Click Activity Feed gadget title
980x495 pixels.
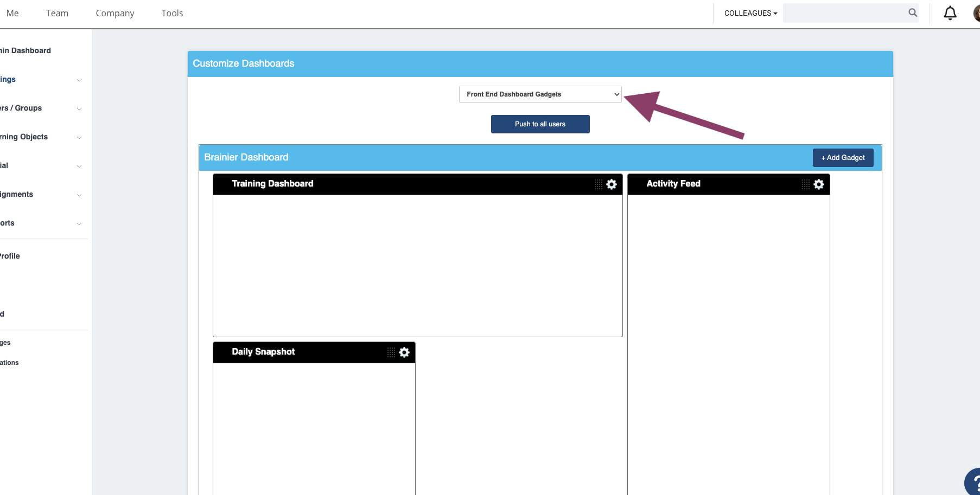click(x=673, y=184)
